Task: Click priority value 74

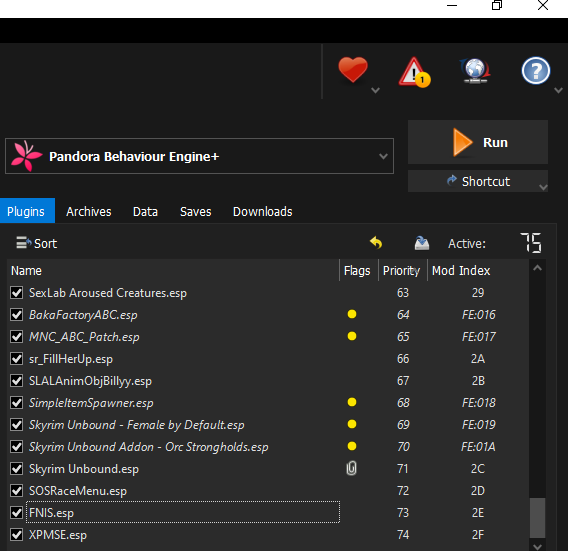Action: [x=403, y=535]
